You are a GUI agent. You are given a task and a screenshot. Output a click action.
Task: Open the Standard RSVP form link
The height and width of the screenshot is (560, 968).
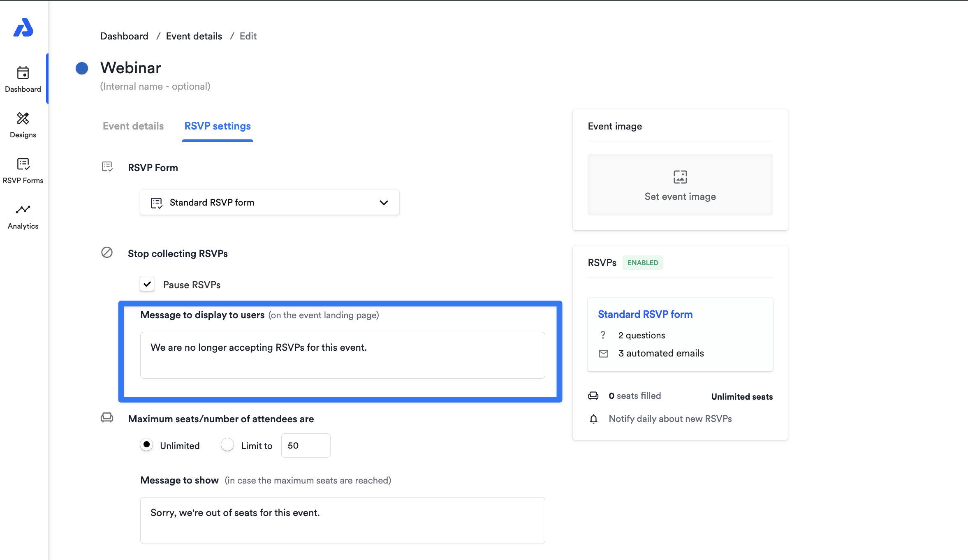pyautogui.click(x=645, y=315)
